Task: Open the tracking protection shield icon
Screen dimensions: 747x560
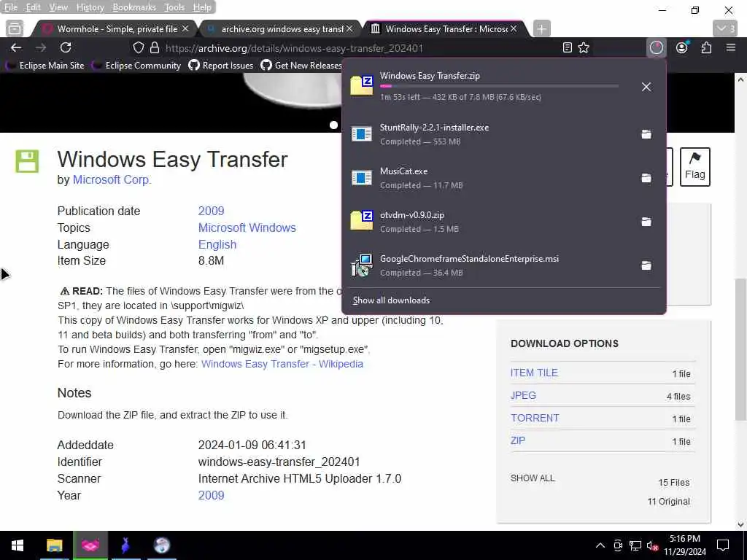Action: [x=138, y=47]
